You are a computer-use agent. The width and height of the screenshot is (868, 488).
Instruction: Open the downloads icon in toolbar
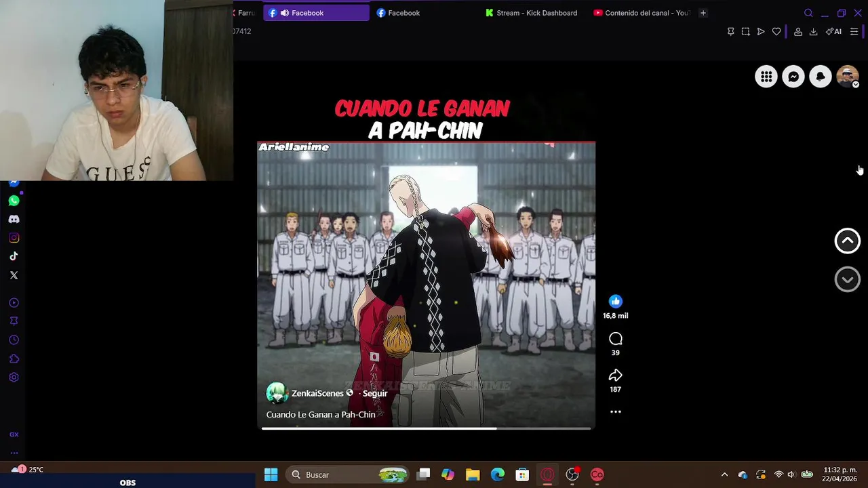click(x=813, y=31)
